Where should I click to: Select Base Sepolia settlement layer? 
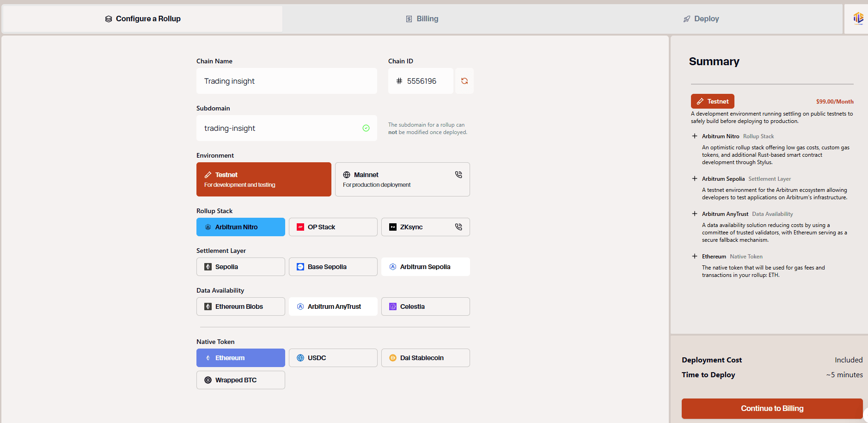click(x=333, y=267)
